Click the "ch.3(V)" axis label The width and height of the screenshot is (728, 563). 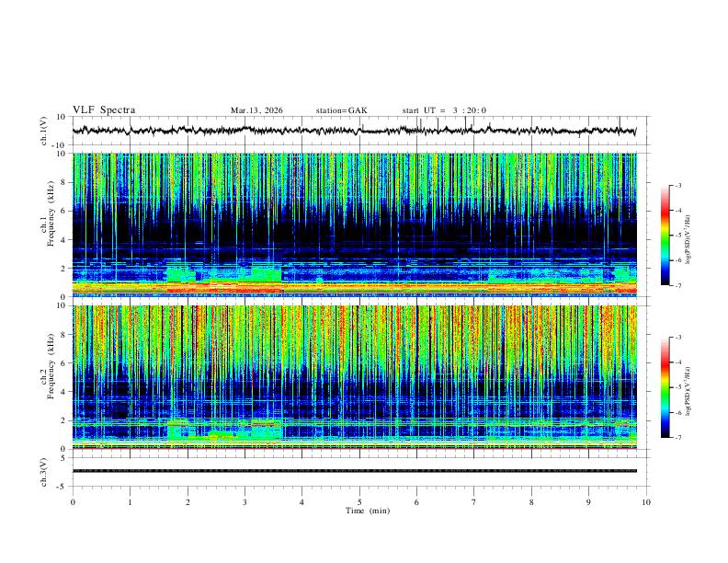point(44,473)
